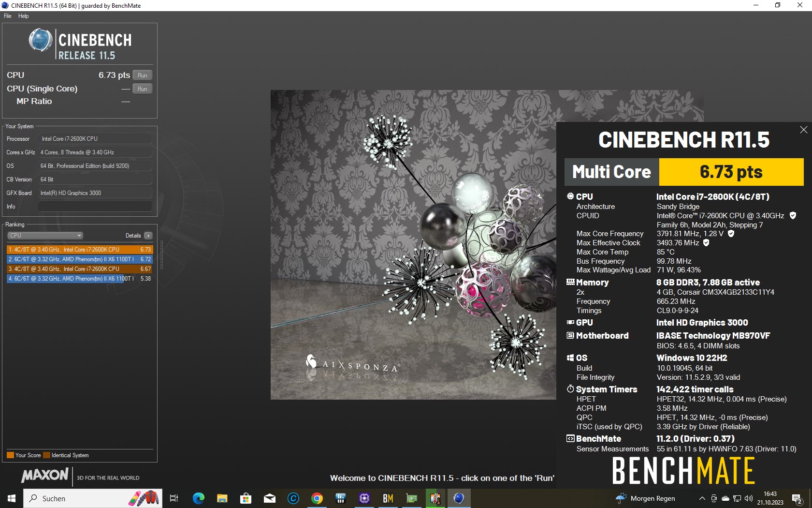Image resolution: width=812 pixels, height=508 pixels.
Task: Click the yellow 6.73 pts score box
Action: click(x=731, y=172)
